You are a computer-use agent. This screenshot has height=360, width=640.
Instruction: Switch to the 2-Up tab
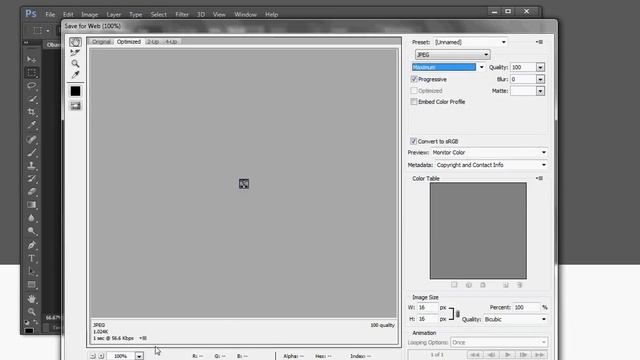pyautogui.click(x=153, y=42)
